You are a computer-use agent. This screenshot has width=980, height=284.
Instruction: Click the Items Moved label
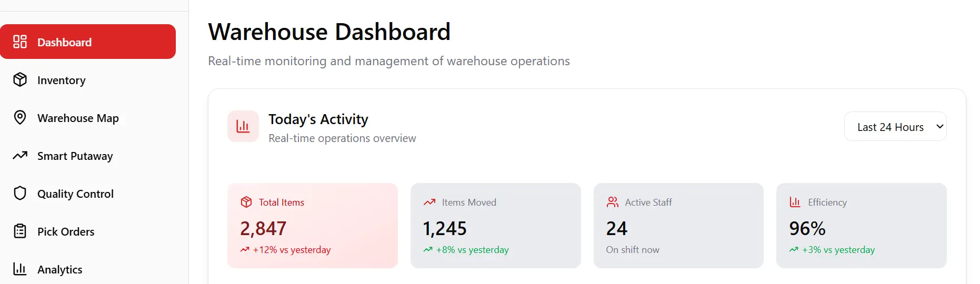click(x=469, y=202)
